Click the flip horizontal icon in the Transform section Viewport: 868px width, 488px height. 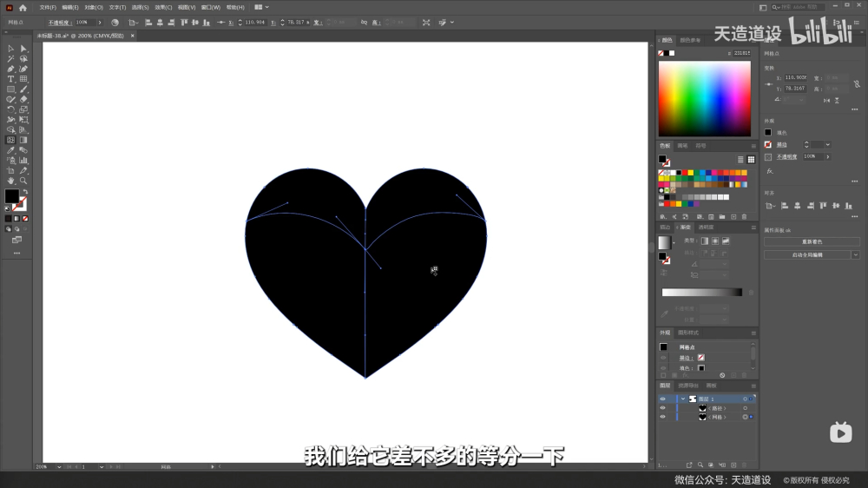826,100
